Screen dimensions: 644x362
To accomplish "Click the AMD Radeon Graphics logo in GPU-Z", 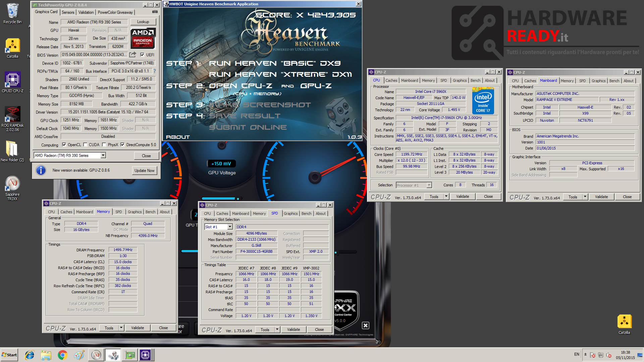I will pos(143,38).
